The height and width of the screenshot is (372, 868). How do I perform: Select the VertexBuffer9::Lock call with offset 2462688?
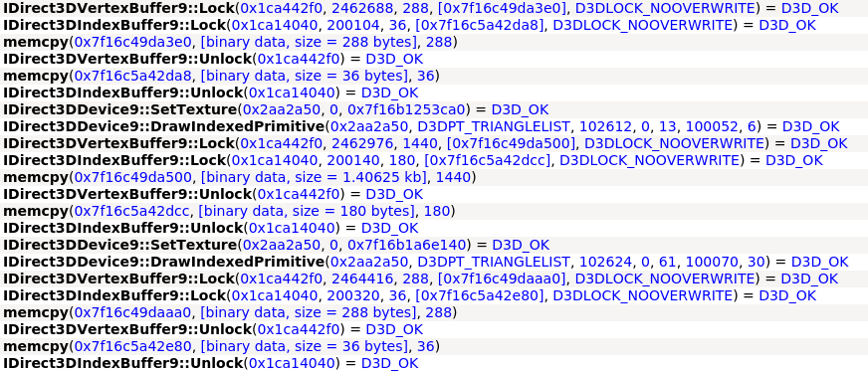tap(421, 8)
